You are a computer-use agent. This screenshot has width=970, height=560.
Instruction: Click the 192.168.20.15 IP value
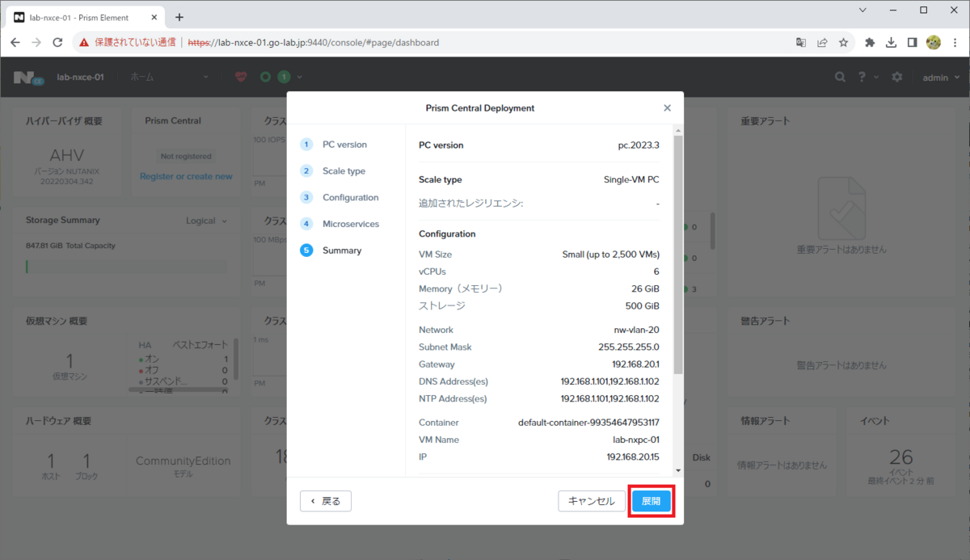click(633, 457)
